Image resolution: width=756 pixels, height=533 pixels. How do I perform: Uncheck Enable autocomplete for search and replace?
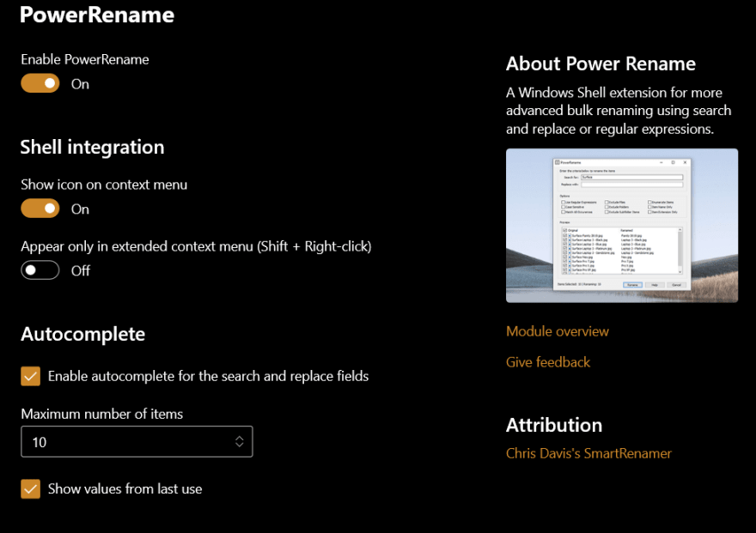[x=30, y=376]
